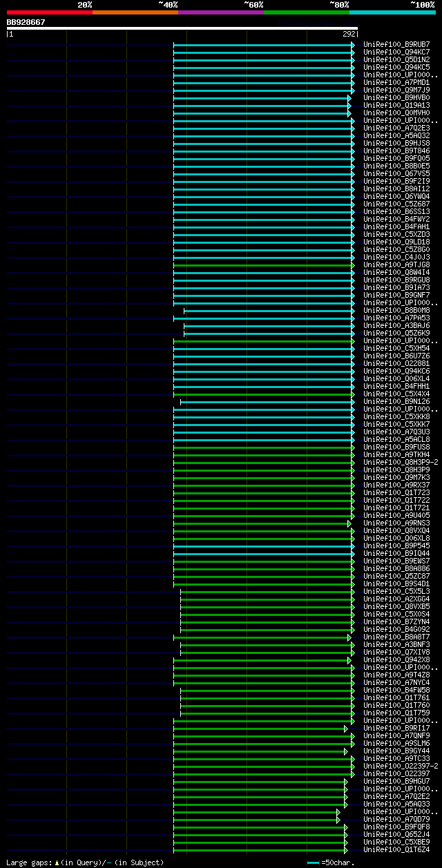Open hit UniRef100_Q5D1N2 label
442x868 pixels.
(396, 59)
